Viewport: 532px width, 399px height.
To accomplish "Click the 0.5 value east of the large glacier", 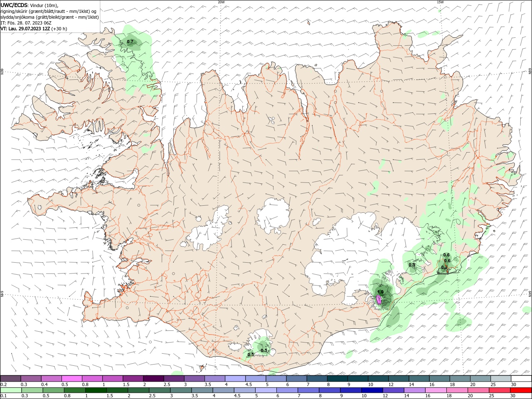I will coord(412,265).
